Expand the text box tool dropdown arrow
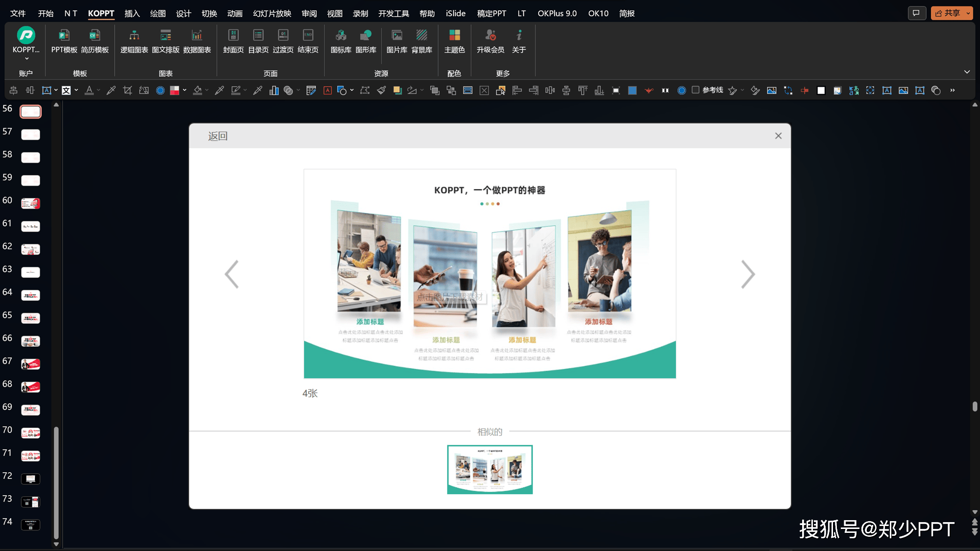Image resolution: width=980 pixels, height=551 pixels. [56, 90]
